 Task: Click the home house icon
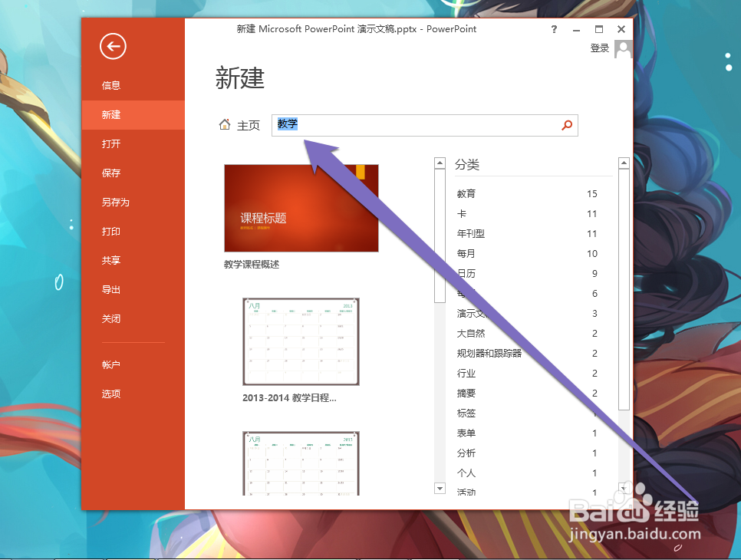coord(225,125)
